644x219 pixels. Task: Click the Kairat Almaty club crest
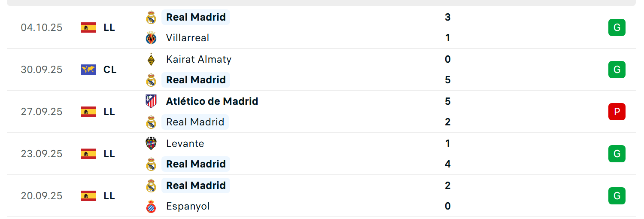(x=151, y=59)
